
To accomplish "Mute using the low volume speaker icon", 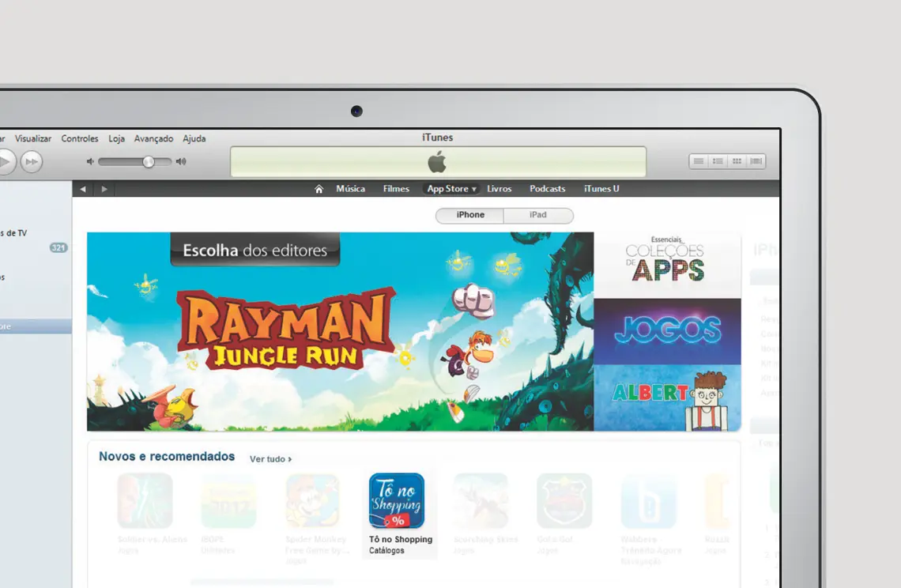I will [90, 161].
